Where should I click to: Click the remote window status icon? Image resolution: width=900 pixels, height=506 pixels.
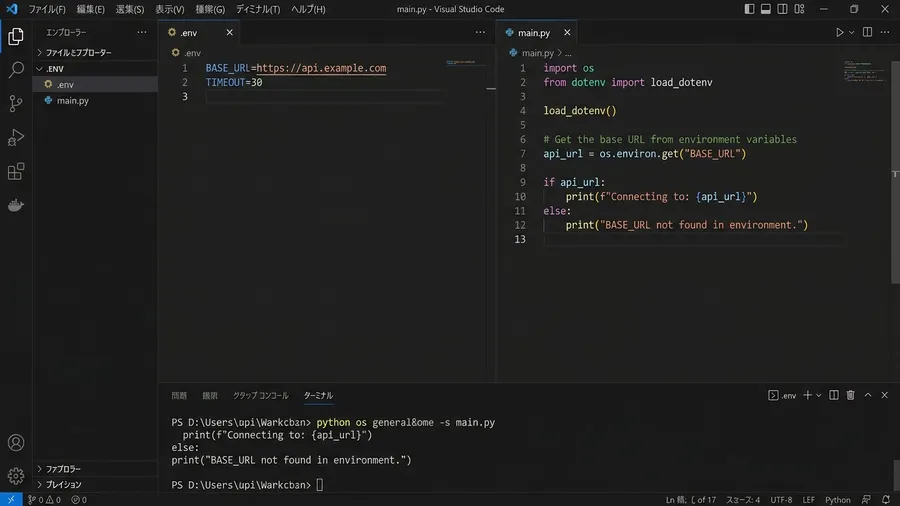point(11,500)
